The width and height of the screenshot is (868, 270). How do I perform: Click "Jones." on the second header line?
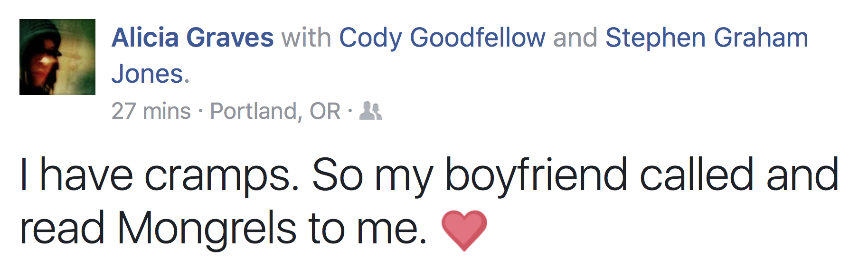[x=150, y=74]
